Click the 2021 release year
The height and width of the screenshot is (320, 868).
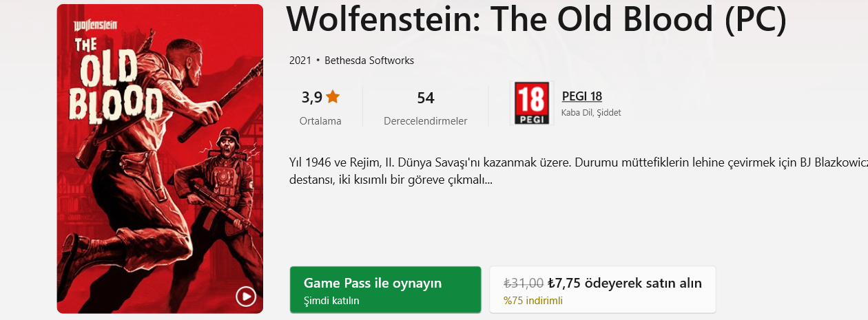coord(300,61)
